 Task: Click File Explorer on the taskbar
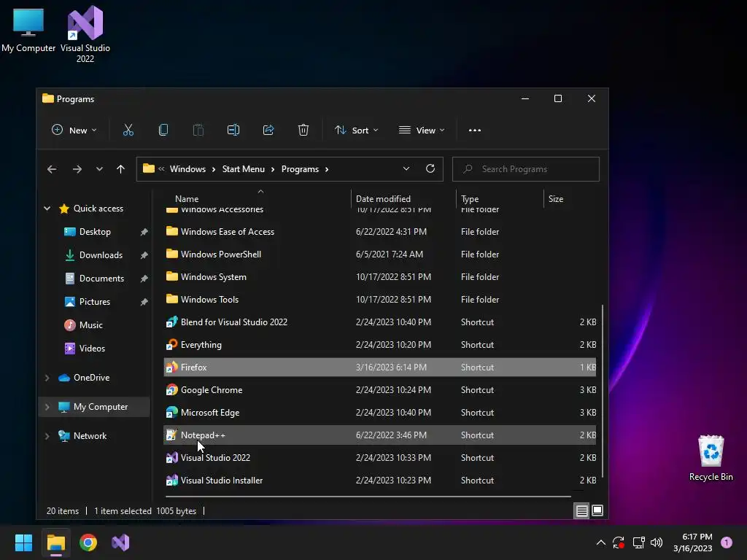[55, 542]
